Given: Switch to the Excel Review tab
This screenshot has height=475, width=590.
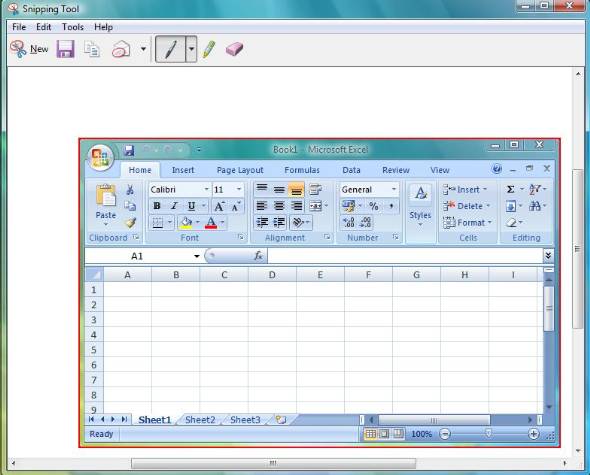Looking at the screenshot, I should click(x=396, y=170).
